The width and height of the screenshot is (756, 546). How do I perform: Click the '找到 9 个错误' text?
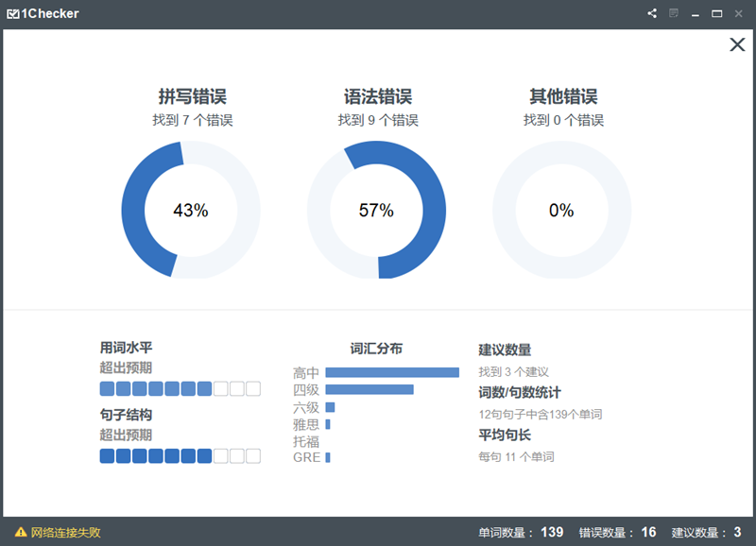point(378,120)
